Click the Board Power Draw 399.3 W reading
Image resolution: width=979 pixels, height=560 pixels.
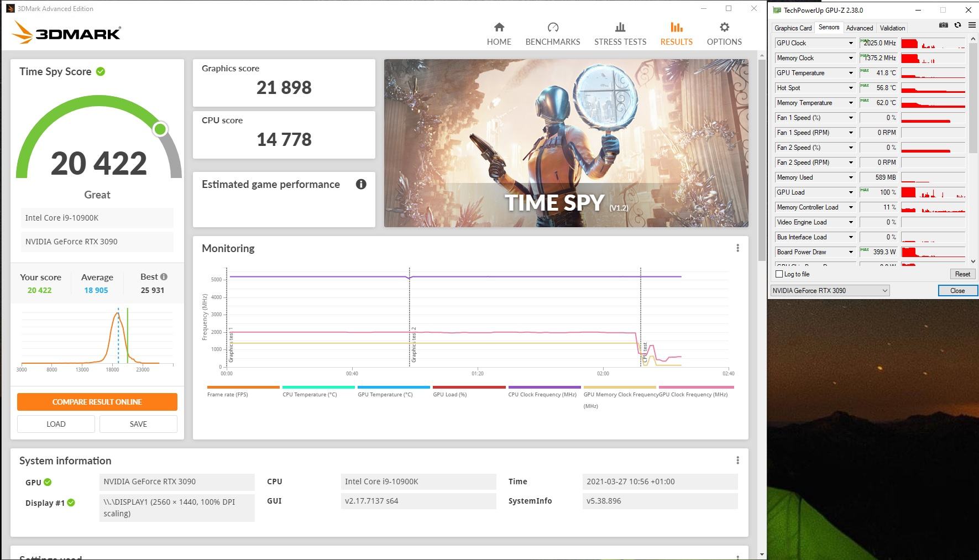[x=878, y=252]
